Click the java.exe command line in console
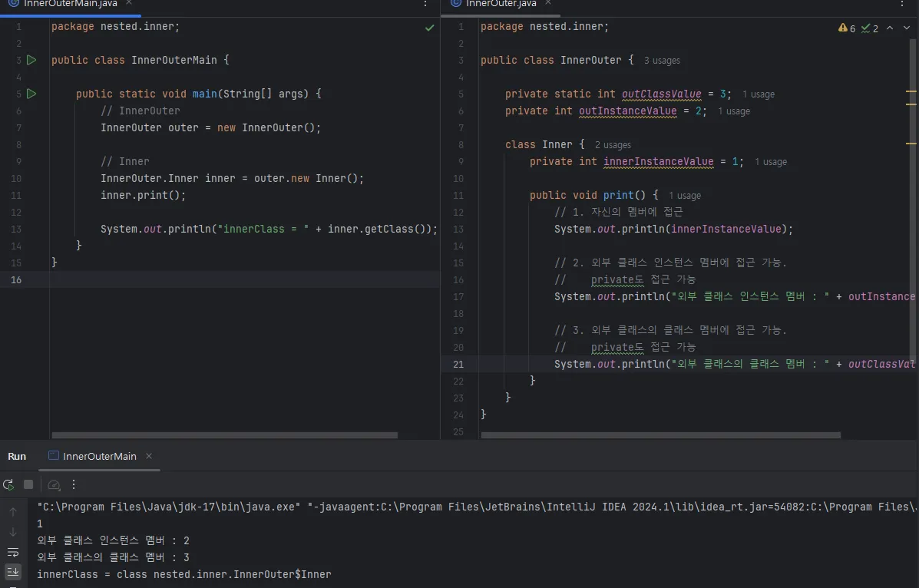The height and width of the screenshot is (588, 919). (477, 507)
